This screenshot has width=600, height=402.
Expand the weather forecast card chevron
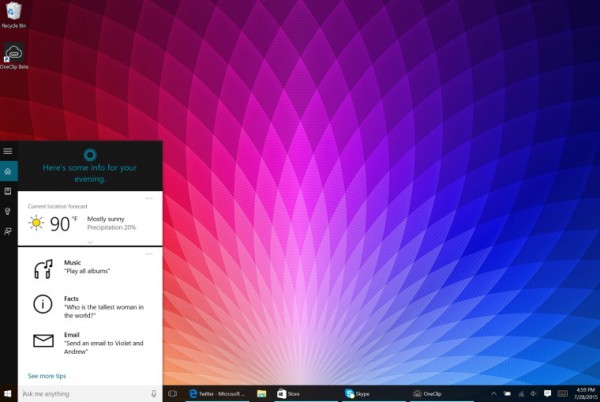pyautogui.click(x=90, y=242)
